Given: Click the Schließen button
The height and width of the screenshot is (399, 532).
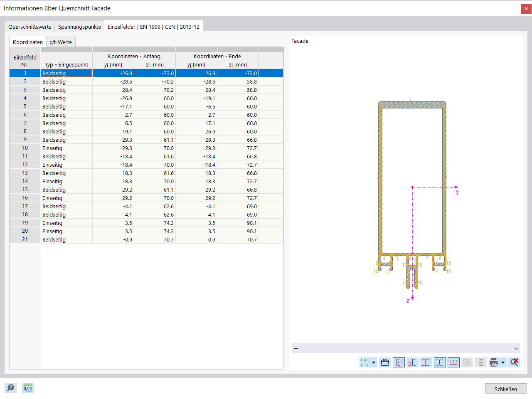Looking at the screenshot, I should [x=506, y=389].
